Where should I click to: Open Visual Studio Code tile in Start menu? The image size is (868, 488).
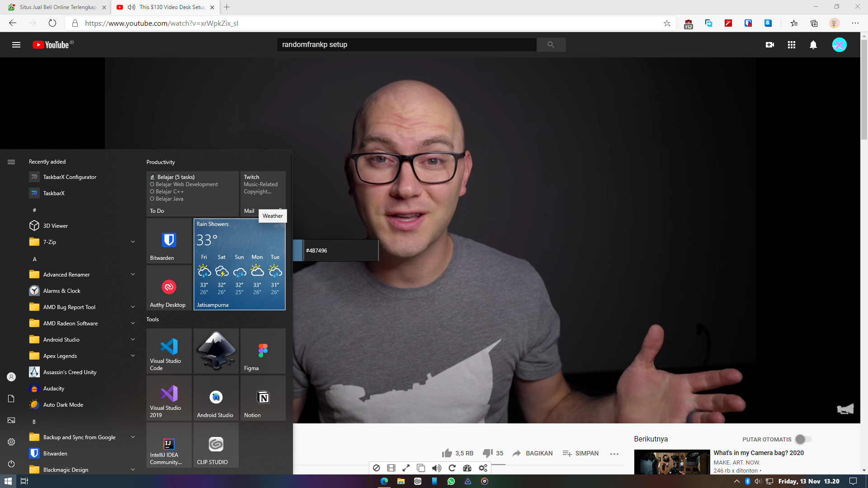point(169,351)
